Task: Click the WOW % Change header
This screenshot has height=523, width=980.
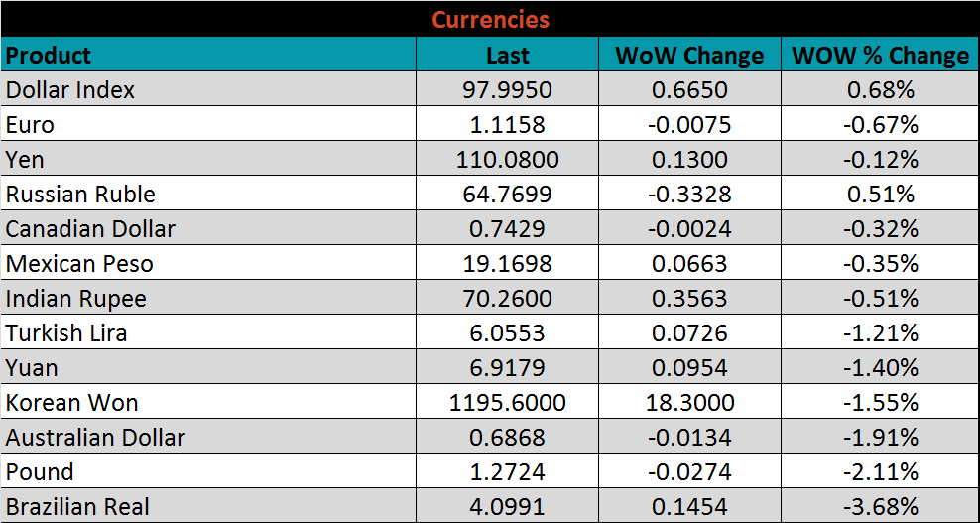Action: [x=880, y=56]
